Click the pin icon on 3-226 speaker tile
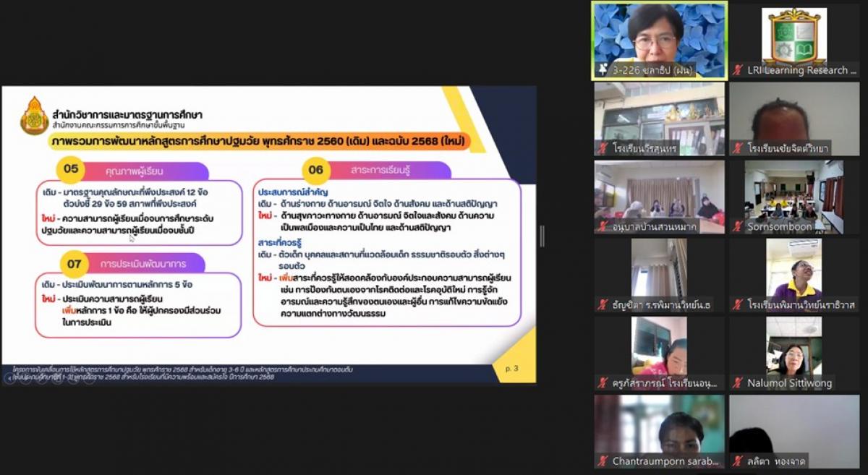Viewport: 868px width, 475px height. coord(602,70)
